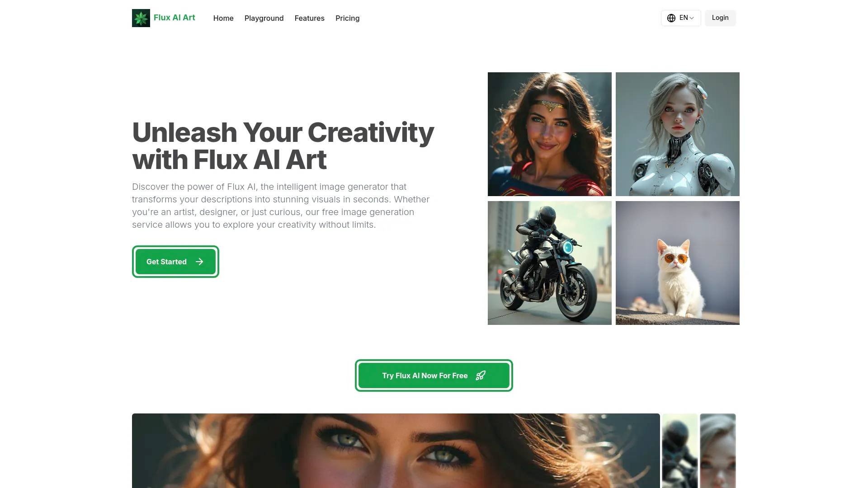
Task: Click the arrow icon on Get Started button
Action: 199,261
